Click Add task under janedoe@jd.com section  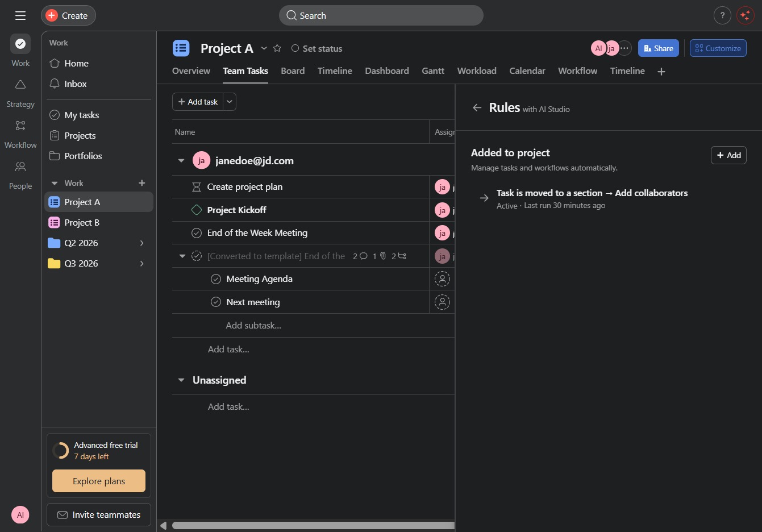tap(228, 350)
